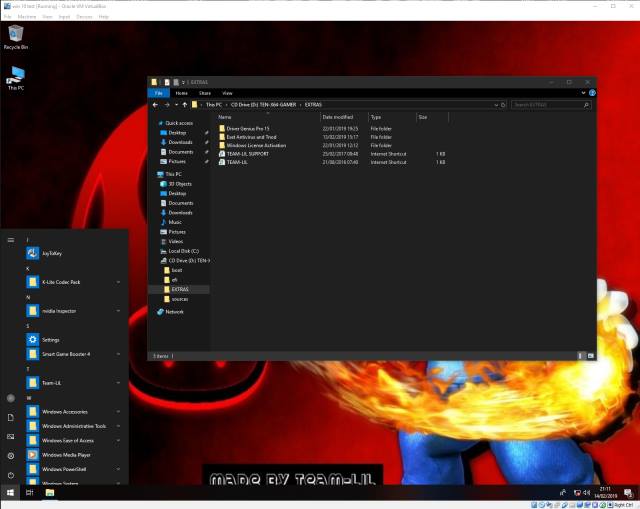Click the Power icon in Start menu rail
The image size is (640, 509).
(x=11, y=475)
